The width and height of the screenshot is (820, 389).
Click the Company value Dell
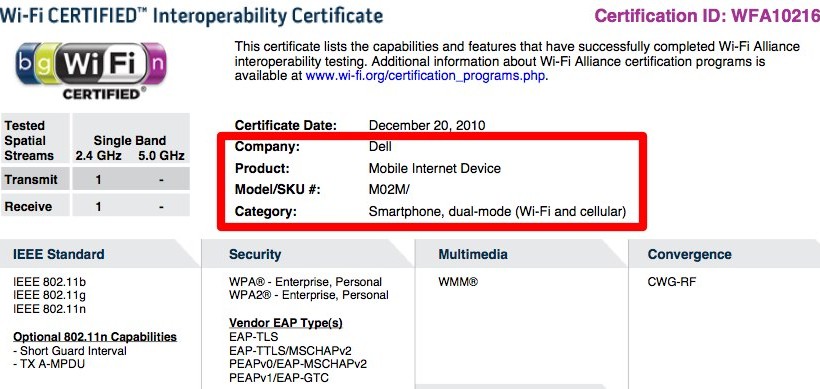click(x=380, y=147)
